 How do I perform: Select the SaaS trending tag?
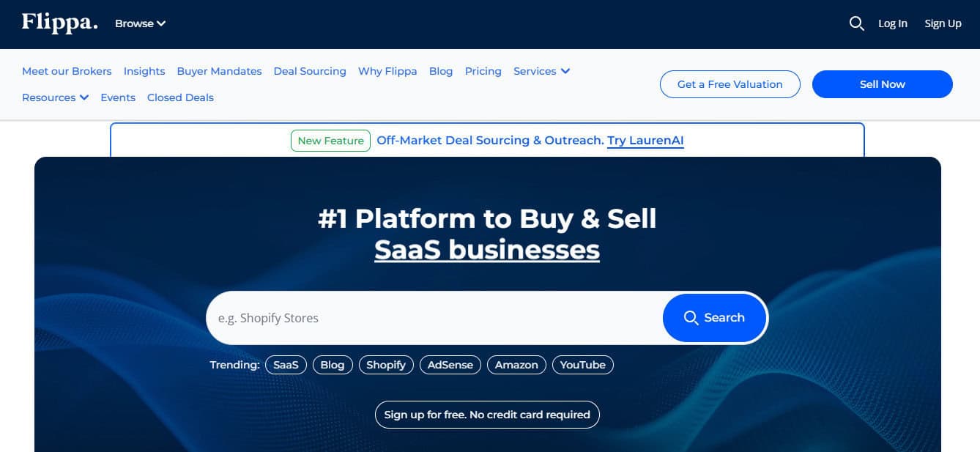pos(286,365)
